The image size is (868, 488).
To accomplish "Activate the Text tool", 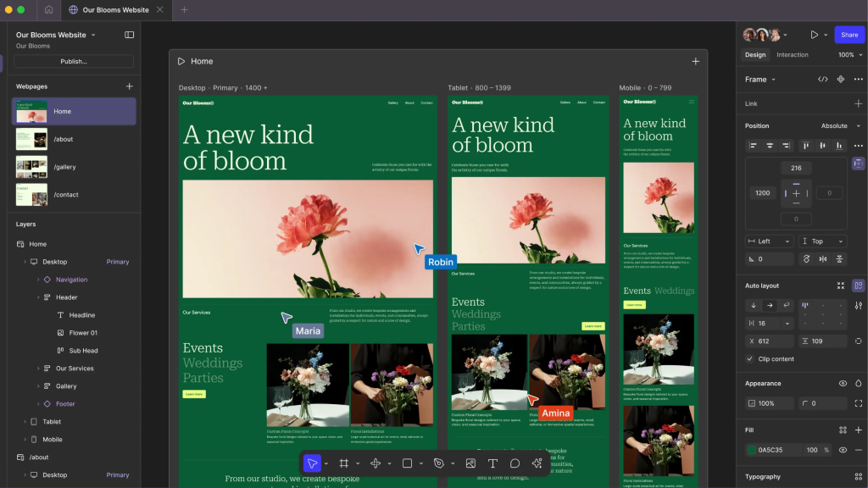I will 492,463.
